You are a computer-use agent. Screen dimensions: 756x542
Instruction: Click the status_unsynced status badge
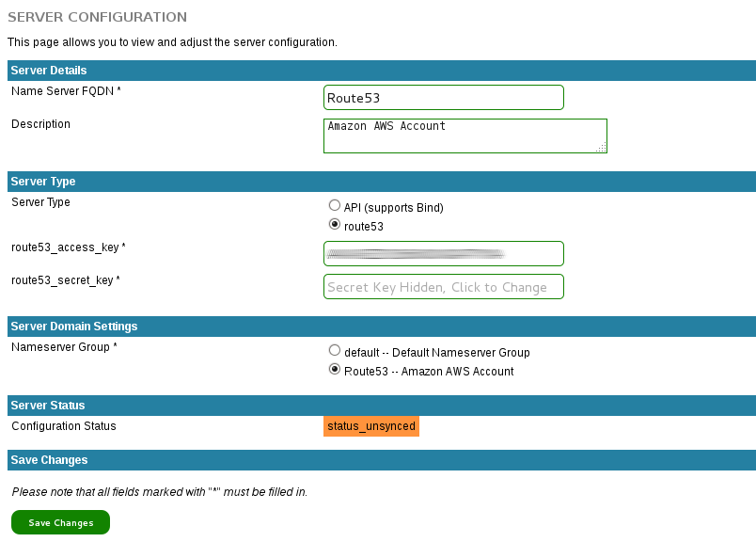(371, 426)
